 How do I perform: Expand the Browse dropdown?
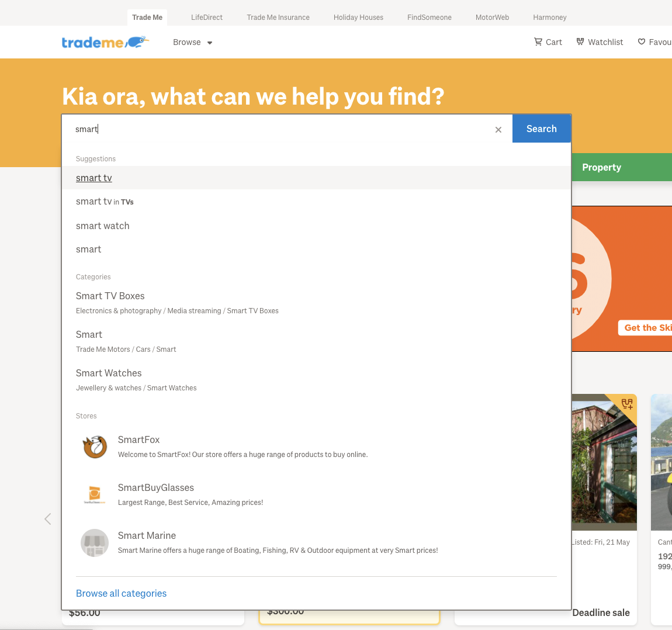192,42
